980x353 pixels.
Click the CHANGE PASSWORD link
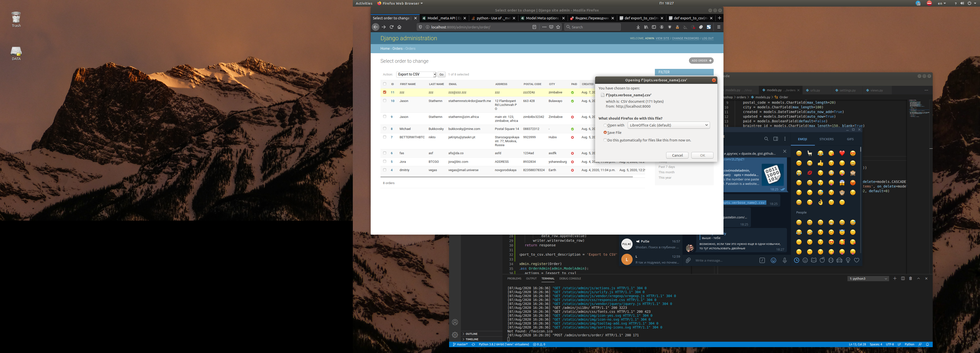[685, 38]
